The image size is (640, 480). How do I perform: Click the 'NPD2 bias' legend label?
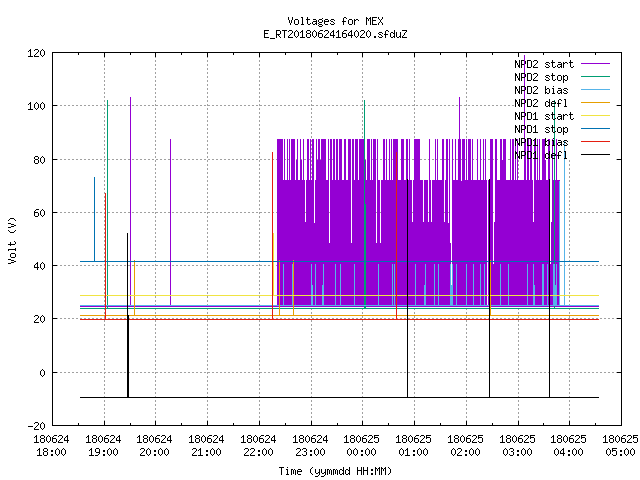(x=541, y=90)
